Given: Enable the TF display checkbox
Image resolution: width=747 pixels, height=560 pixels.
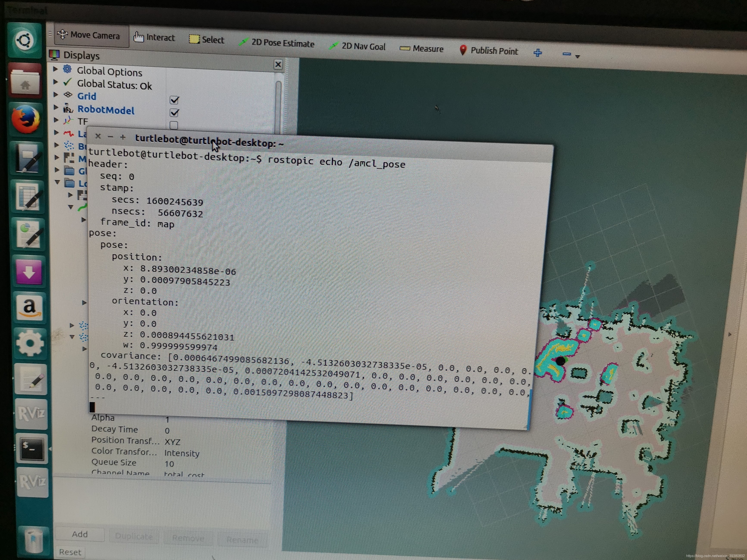Looking at the screenshot, I should [173, 125].
